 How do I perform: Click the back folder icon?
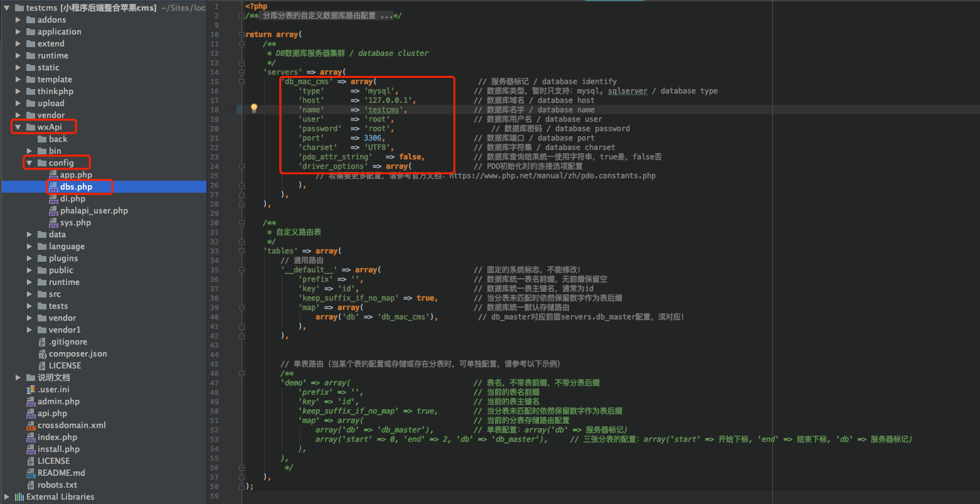(42, 139)
